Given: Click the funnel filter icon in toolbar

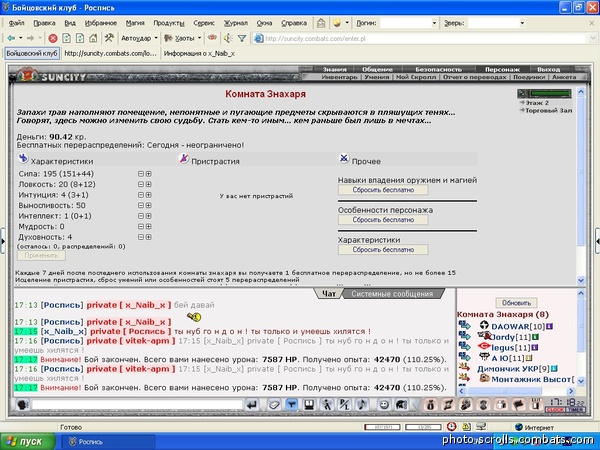Looking at the screenshot, I should 242,38.
